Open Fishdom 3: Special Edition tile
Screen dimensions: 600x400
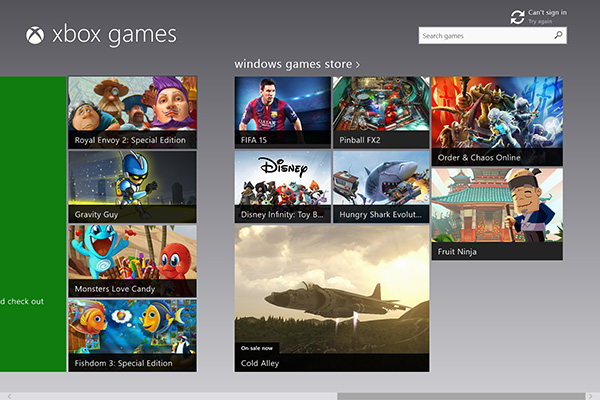pyautogui.click(x=132, y=334)
